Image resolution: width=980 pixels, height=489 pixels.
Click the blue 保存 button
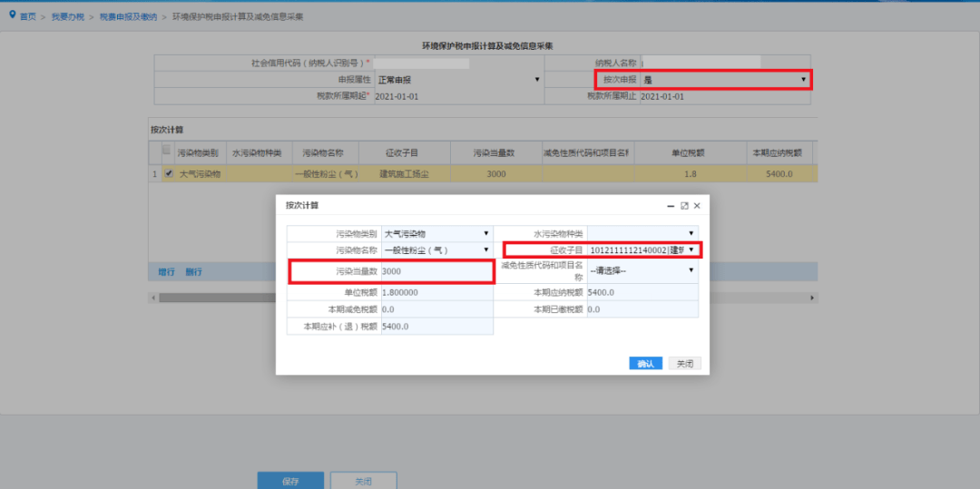tap(290, 481)
